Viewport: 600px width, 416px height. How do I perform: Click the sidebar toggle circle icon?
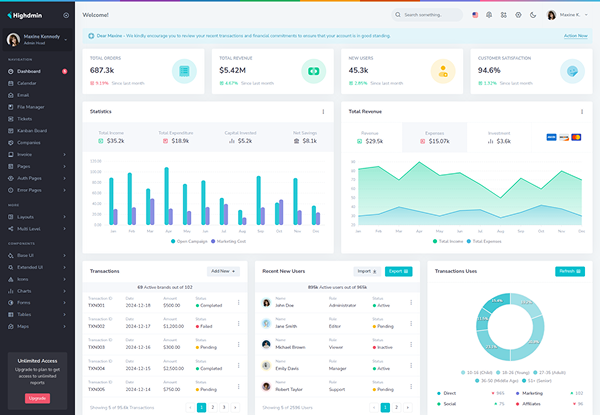[66, 15]
